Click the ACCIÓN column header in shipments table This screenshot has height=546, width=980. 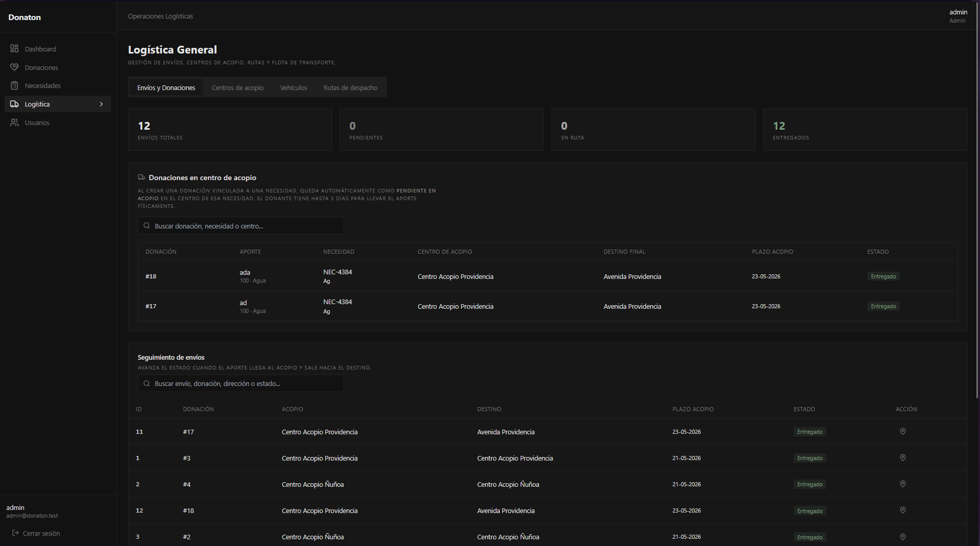pos(906,409)
